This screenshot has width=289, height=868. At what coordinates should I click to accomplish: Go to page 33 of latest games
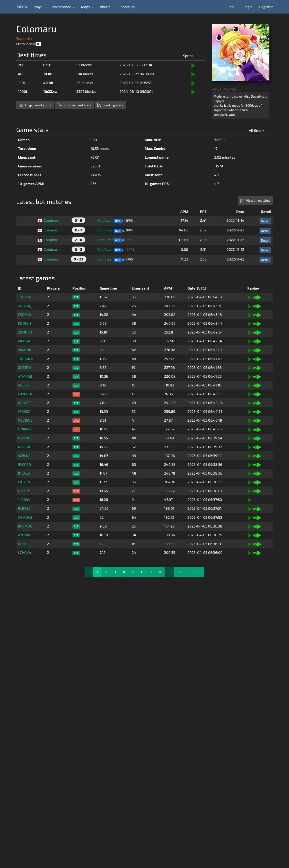pyautogui.click(x=190, y=572)
